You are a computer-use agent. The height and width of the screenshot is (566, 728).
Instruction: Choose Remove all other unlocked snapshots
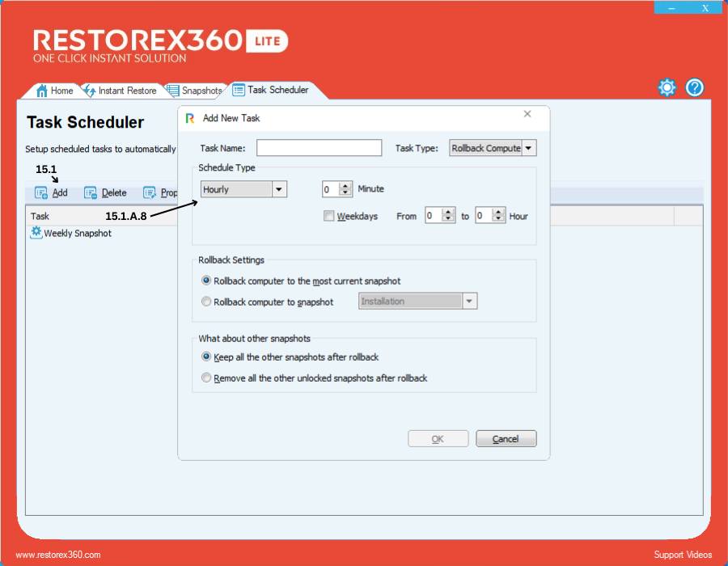207,378
